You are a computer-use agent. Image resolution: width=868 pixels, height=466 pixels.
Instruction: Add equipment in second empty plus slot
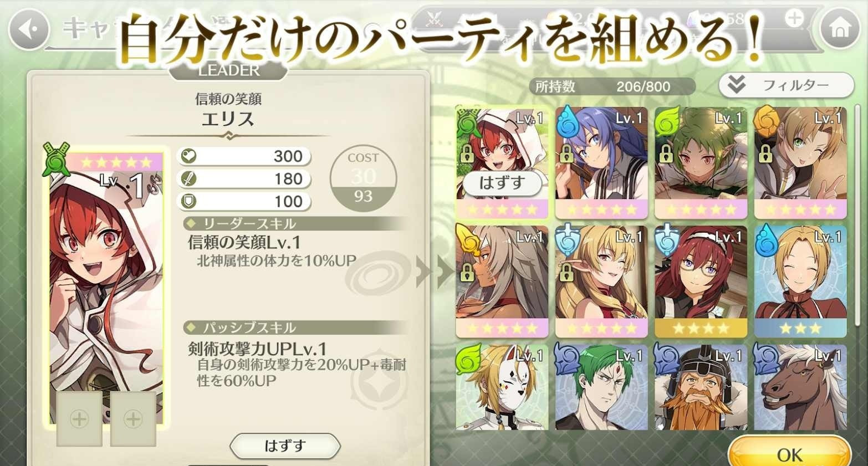[x=133, y=419]
